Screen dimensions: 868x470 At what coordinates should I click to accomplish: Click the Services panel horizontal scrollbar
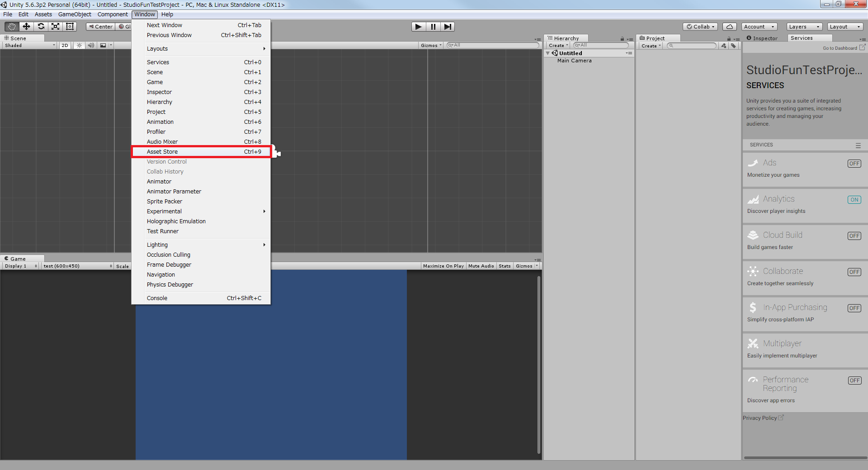pyautogui.click(x=805, y=458)
